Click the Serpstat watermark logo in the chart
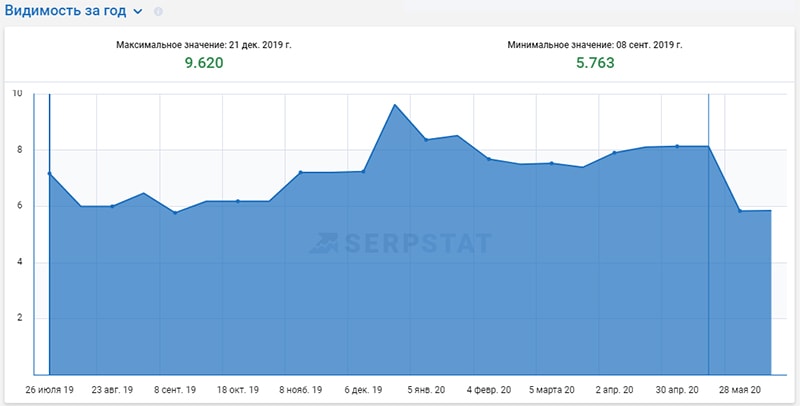 click(399, 242)
